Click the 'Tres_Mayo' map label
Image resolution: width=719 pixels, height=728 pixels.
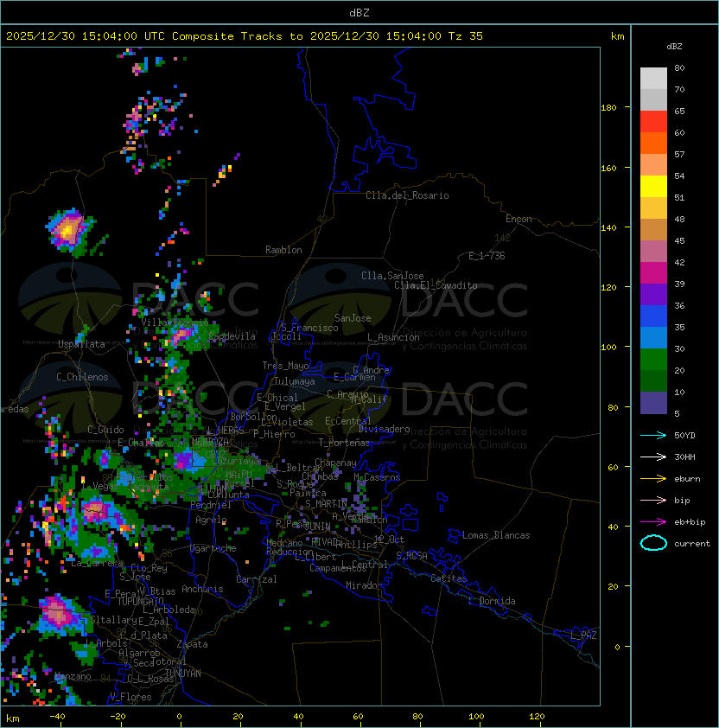coord(285,366)
